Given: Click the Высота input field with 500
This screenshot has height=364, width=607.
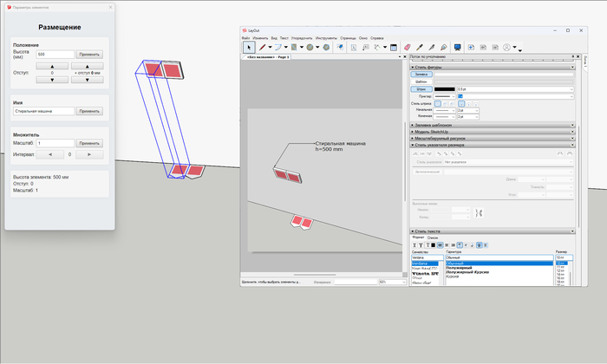Looking at the screenshot, I should point(55,54).
